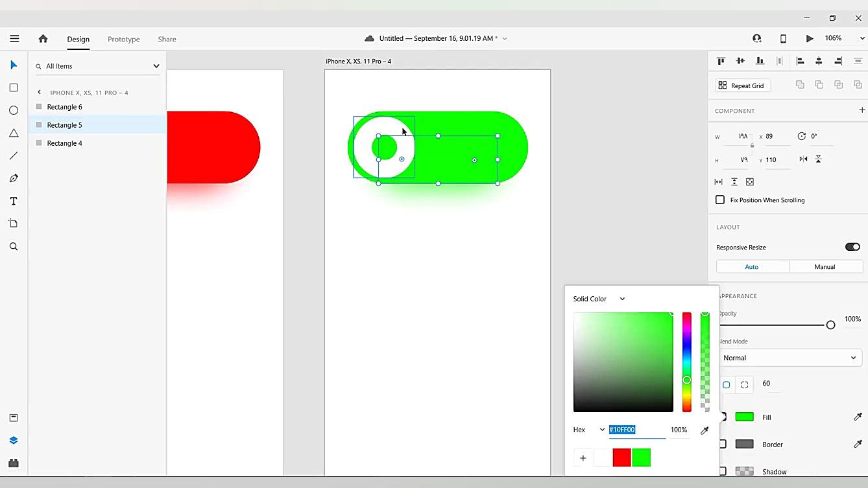Pick fill color with Fill eyedropper
Screen dimensions: 868x488
coord(858,417)
